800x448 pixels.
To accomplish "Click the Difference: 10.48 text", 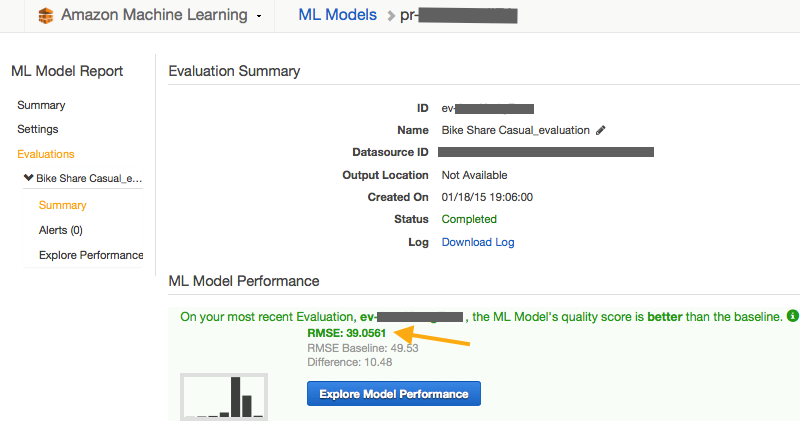I will pyautogui.click(x=349, y=362).
